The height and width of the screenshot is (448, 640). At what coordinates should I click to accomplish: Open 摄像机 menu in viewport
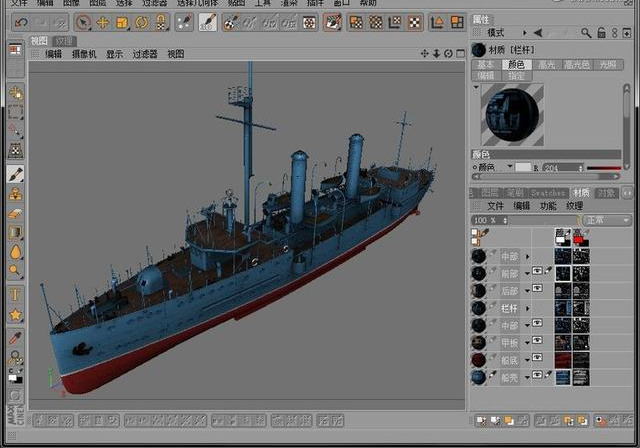pyautogui.click(x=84, y=54)
